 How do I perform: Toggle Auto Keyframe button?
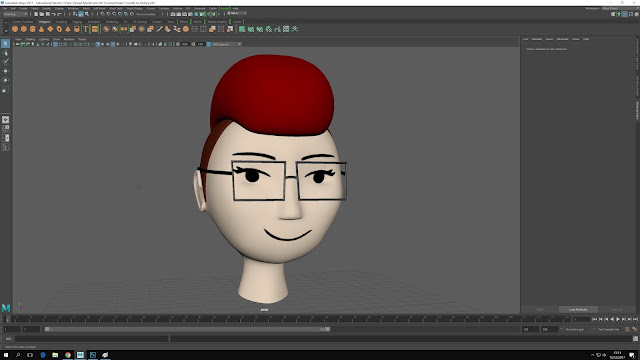coord(628,329)
